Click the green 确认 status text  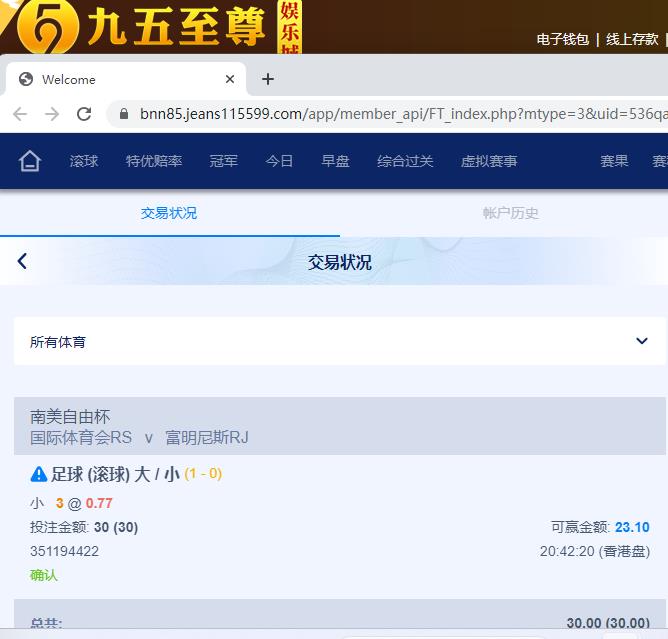(x=43, y=575)
